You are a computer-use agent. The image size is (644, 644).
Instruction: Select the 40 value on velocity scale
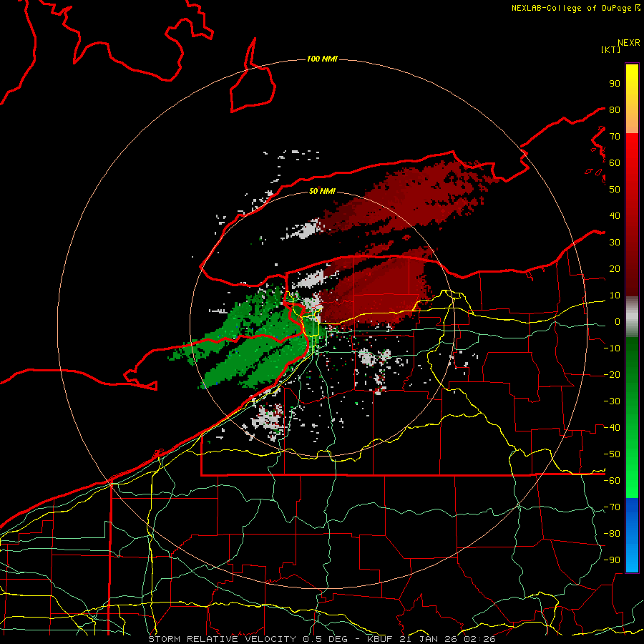click(x=615, y=216)
